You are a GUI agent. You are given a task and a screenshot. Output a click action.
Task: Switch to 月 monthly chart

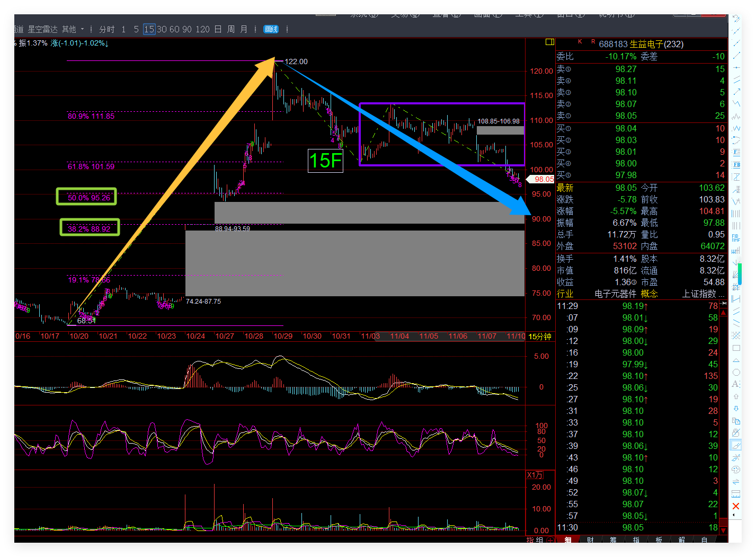click(244, 29)
